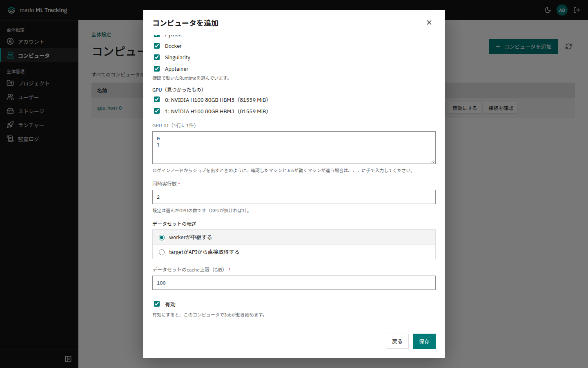Toggle the 有効 checkbox

tap(157, 304)
